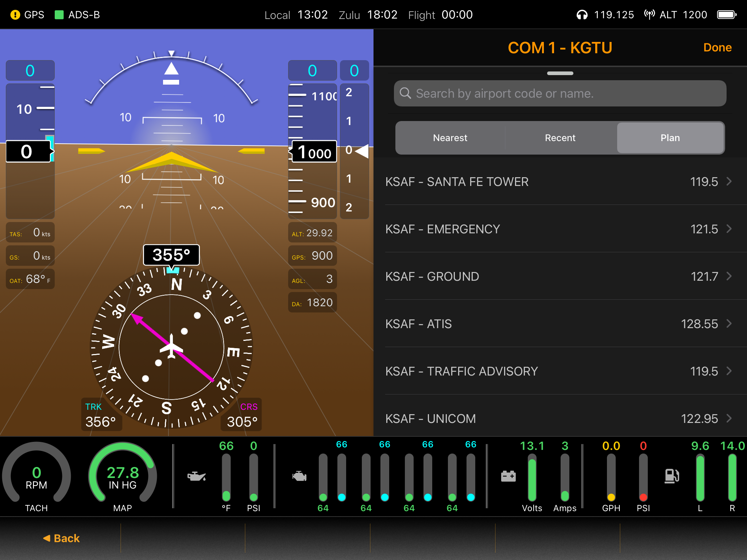Tap the fuel pump icon

(x=671, y=476)
